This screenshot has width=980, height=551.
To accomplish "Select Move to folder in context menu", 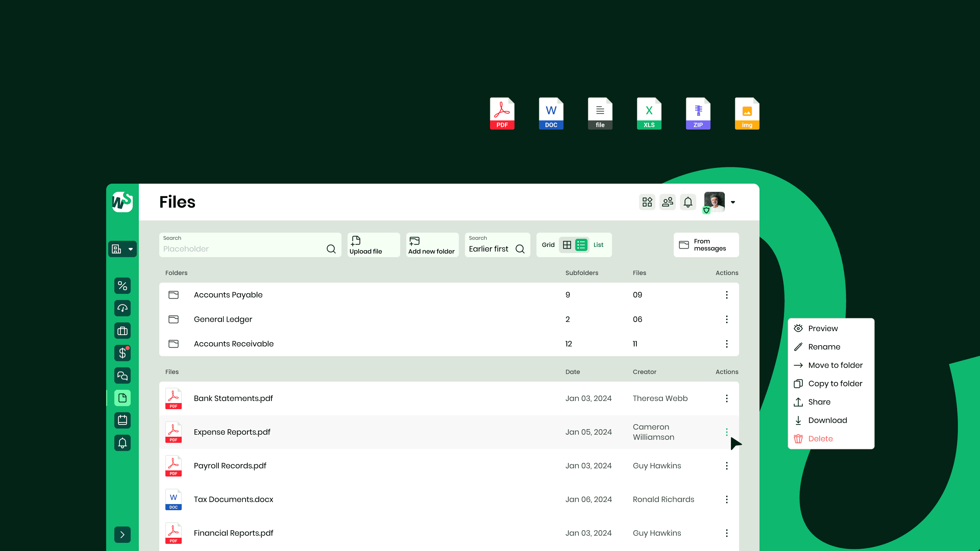I will (835, 365).
